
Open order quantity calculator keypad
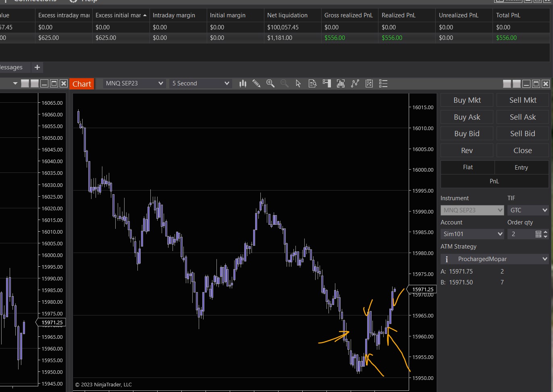coord(538,234)
